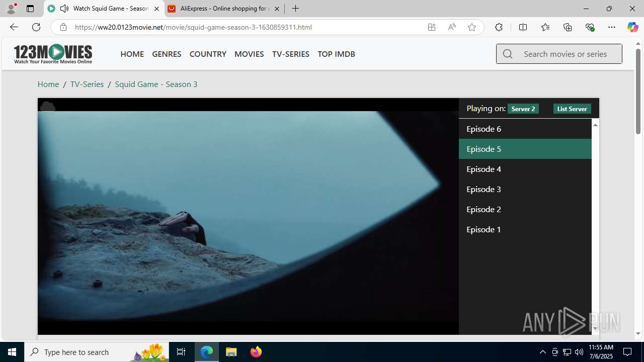Image resolution: width=644 pixels, height=362 pixels.
Task: Open the taskbar clock and date
Action: pos(601,352)
